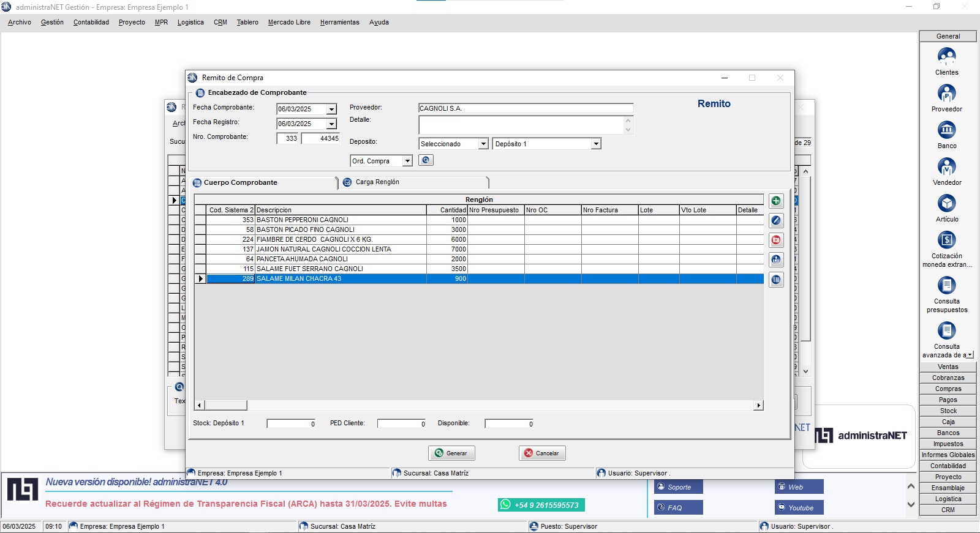Viewport: 980px width, 533px height.
Task: Open Consulta avanzada icon in sidebar
Action: pyautogui.click(x=946, y=330)
